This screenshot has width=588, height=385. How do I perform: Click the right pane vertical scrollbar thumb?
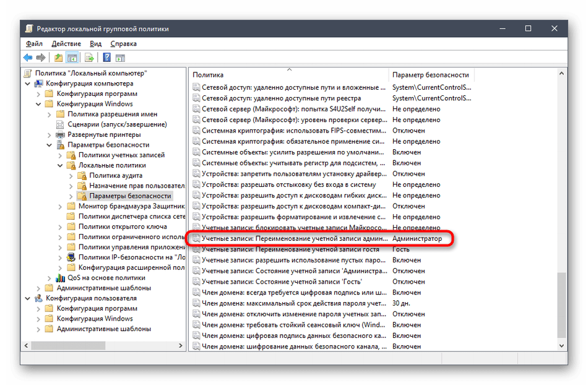[x=562, y=303]
